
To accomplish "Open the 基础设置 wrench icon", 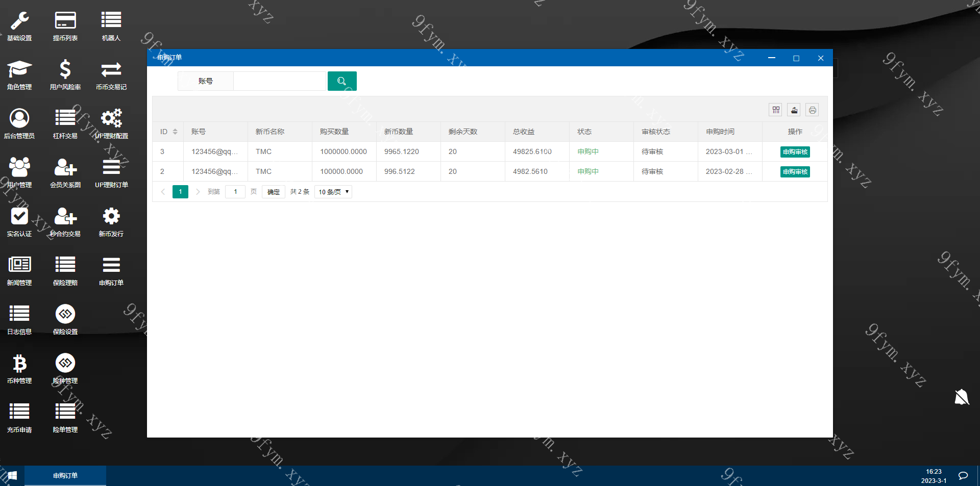I will pos(19,20).
